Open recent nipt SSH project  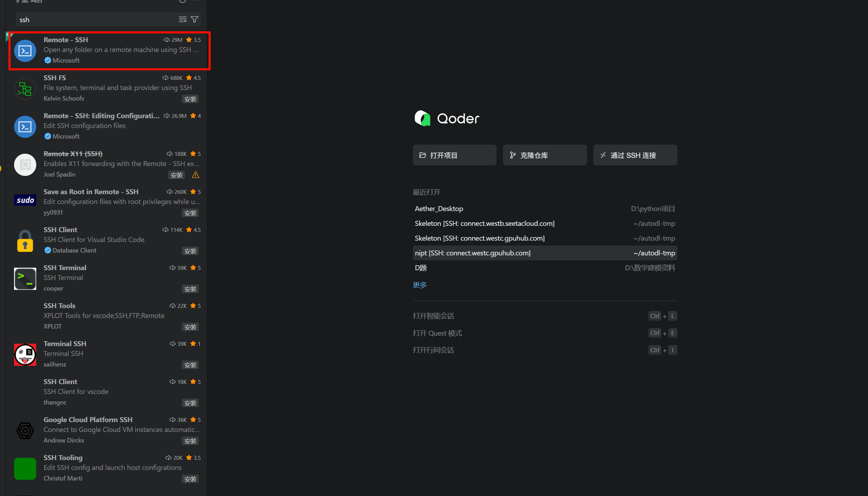pyautogui.click(x=545, y=253)
